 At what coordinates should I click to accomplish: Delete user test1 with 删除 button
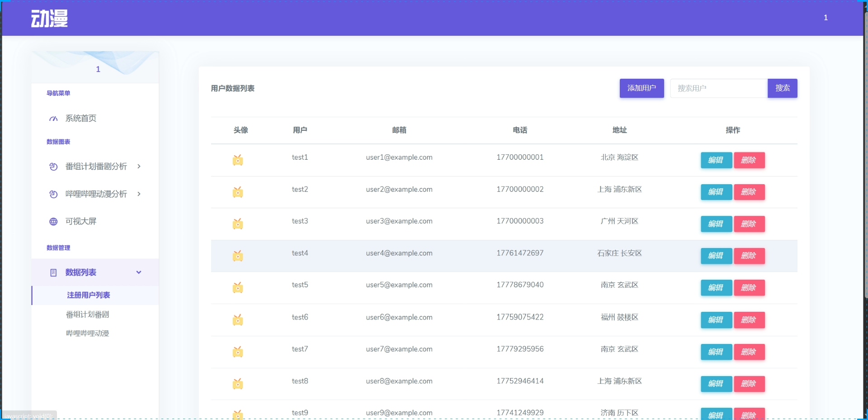point(749,160)
